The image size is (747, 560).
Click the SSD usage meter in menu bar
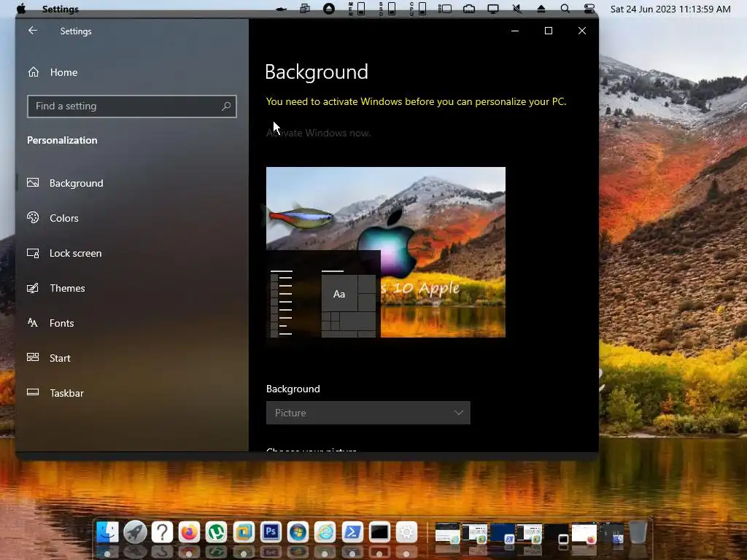click(387, 9)
